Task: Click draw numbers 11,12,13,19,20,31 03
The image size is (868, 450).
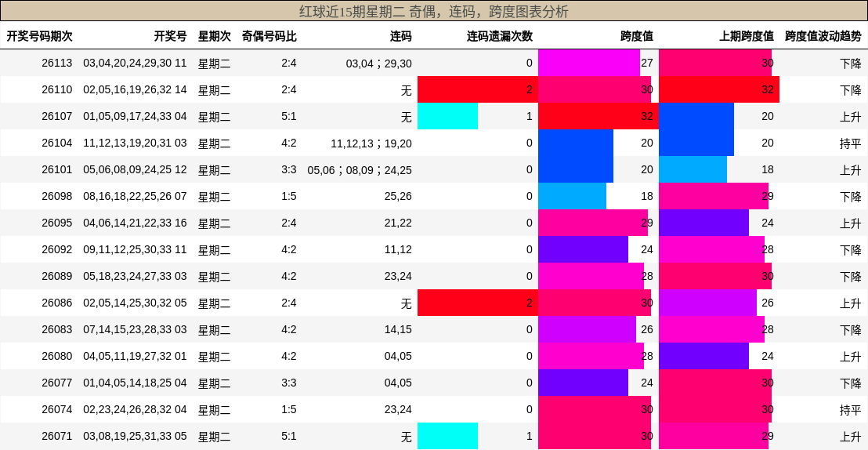Action: 135,143
